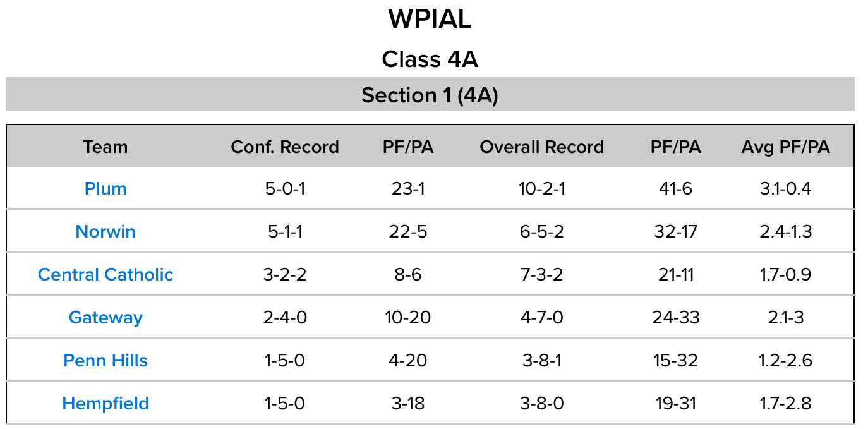Open the Plum team link
This screenshot has height=429, width=868.
tap(105, 189)
